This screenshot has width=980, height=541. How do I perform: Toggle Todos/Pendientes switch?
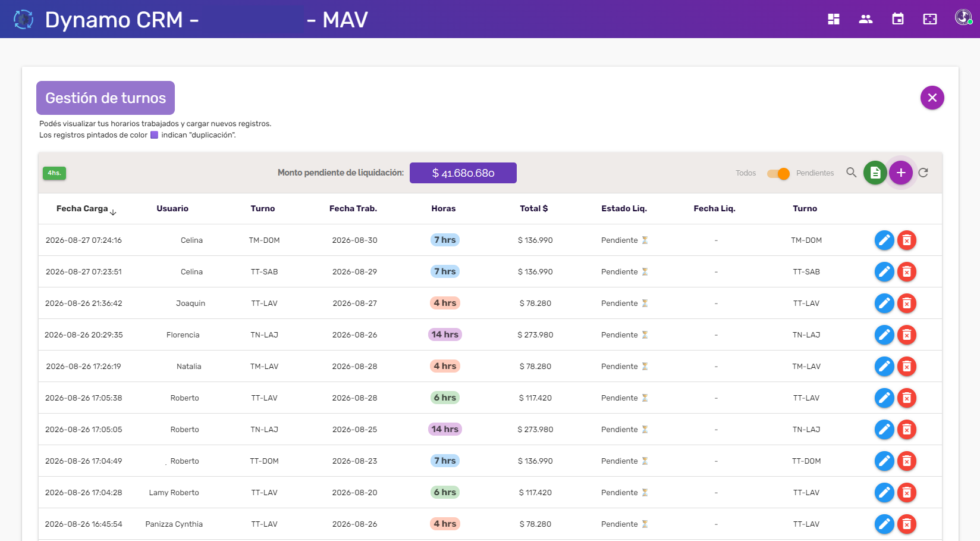[x=778, y=173]
